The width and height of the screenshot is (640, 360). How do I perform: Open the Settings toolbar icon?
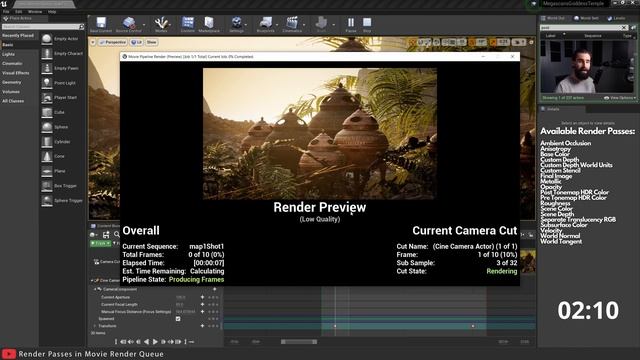point(236,22)
